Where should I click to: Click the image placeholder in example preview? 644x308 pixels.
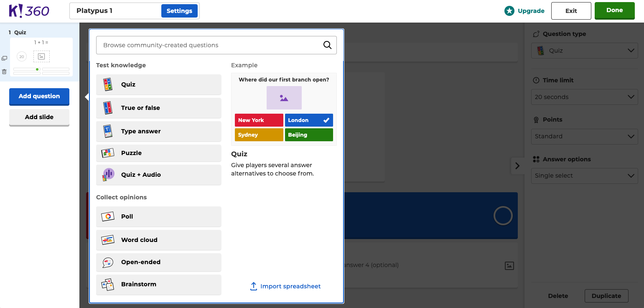(x=284, y=98)
